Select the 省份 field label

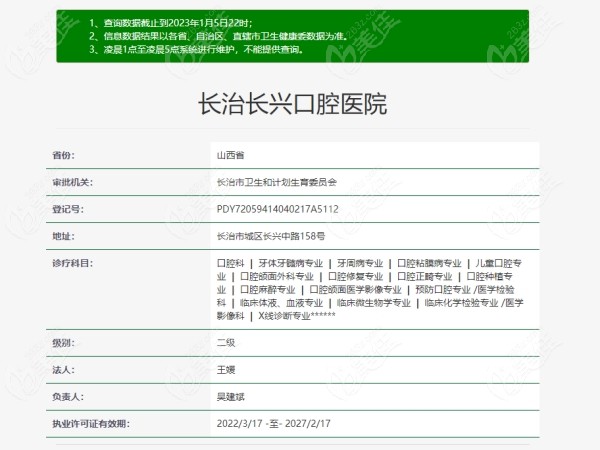coord(63,156)
